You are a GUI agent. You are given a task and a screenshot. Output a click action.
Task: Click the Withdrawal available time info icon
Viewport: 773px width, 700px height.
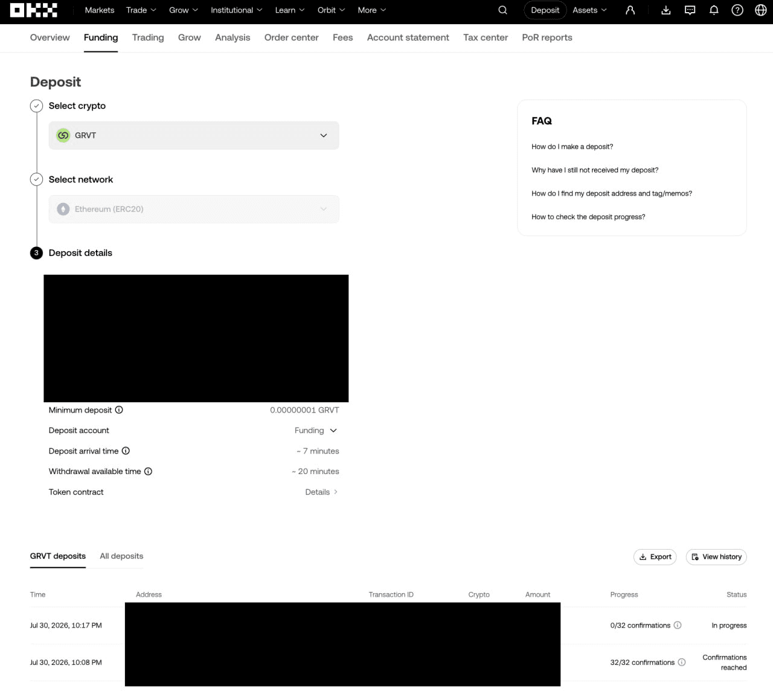tap(148, 471)
